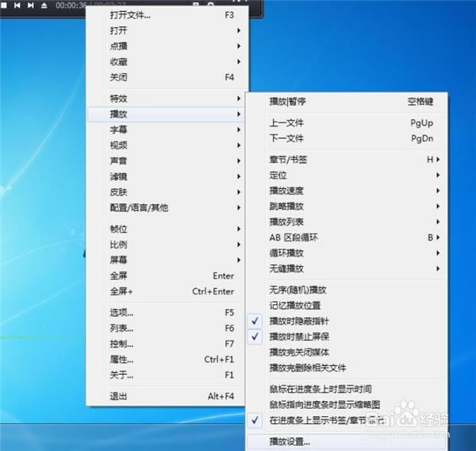Uncheck 在进度条上显示书签/章节标记
Image resolution: width=476 pixels, height=451 pixels.
325,418
